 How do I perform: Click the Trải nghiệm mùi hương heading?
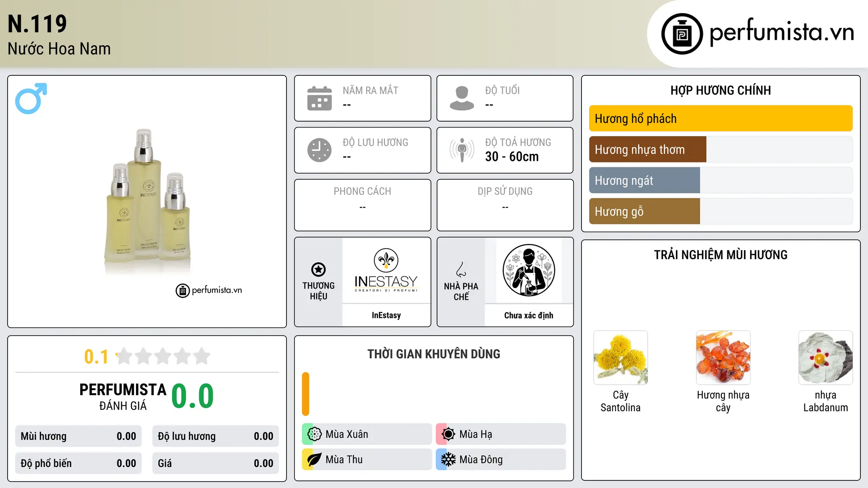[721, 255]
